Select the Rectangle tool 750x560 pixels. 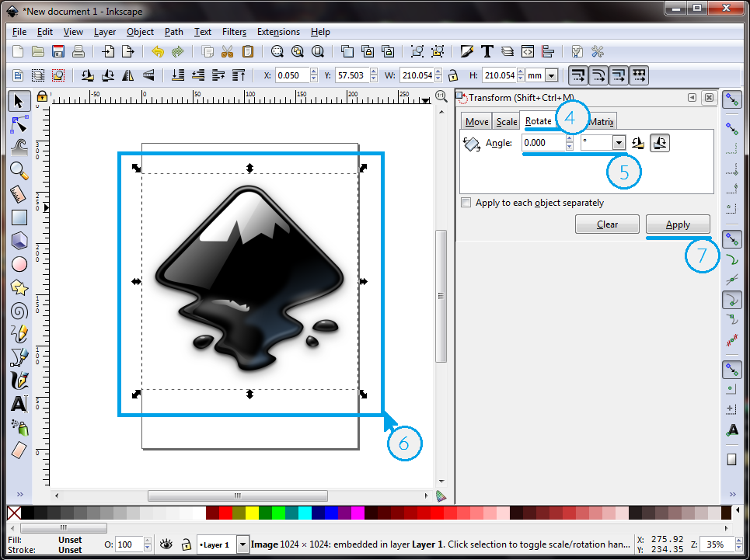pos(19,217)
